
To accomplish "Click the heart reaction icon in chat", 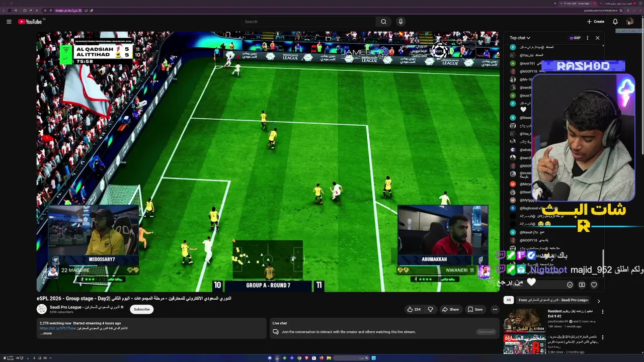I will pyautogui.click(x=594, y=285).
